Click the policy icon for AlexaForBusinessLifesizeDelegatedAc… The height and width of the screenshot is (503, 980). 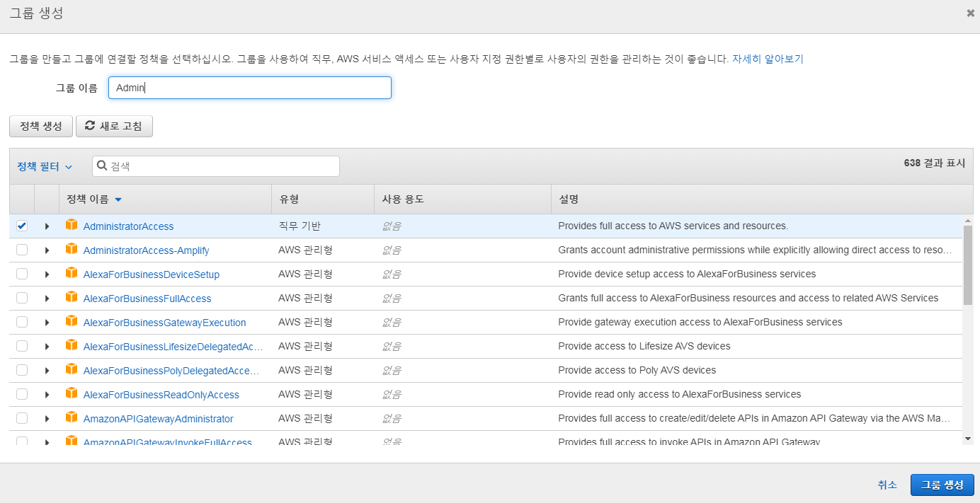click(x=71, y=345)
